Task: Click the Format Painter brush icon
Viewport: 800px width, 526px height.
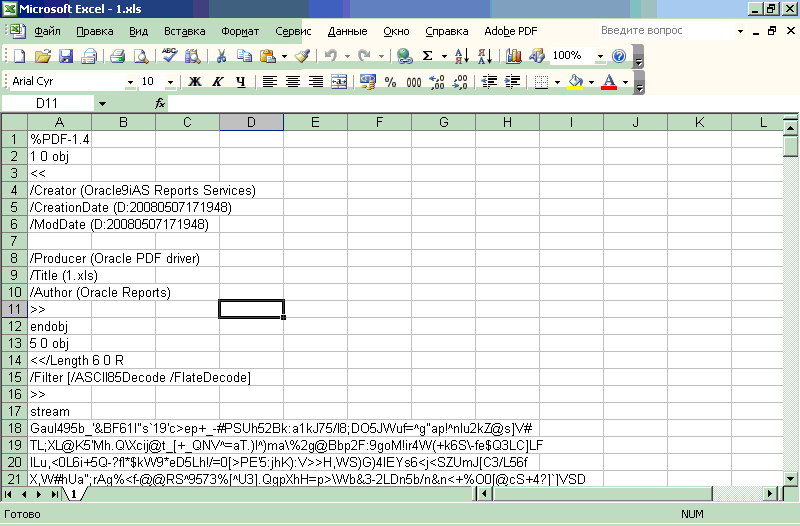Action: click(303, 56)
